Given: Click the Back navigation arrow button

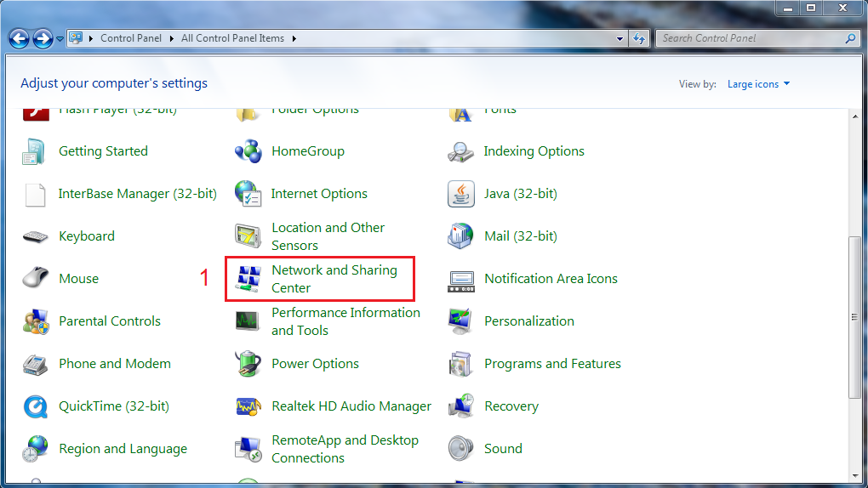Looking at the screenshot, I should (19, 38).
